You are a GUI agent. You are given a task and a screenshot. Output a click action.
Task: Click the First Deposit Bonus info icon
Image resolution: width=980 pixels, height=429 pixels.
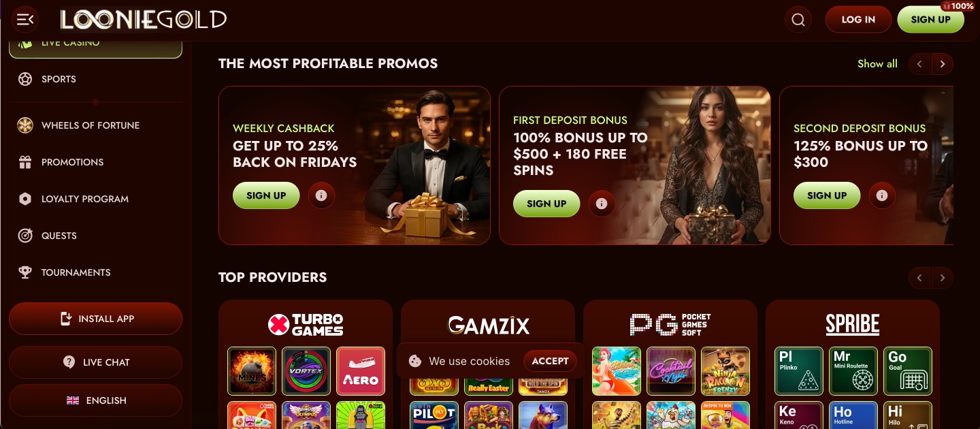pyautogui.click(x=602, y=204)
